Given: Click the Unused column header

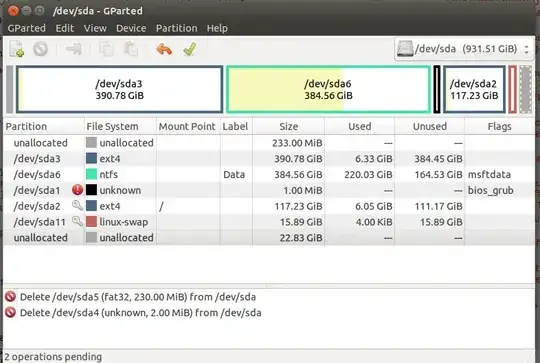Looking at the screenshot, I should point(429,126).
